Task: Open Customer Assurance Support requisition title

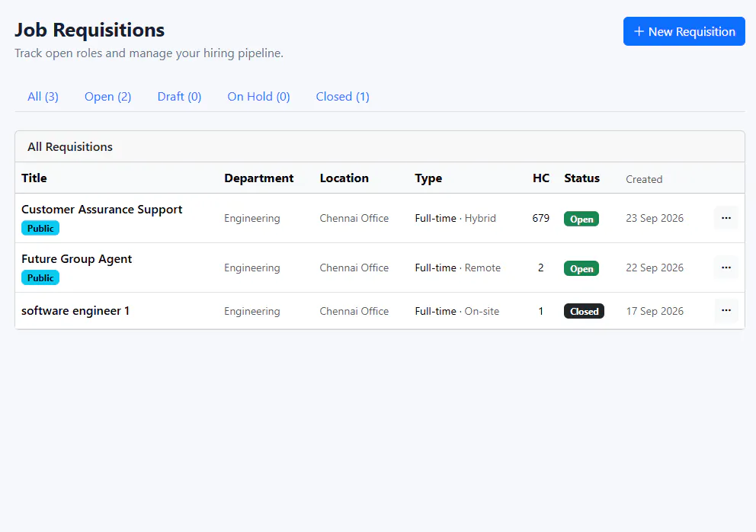Action: 101,210
